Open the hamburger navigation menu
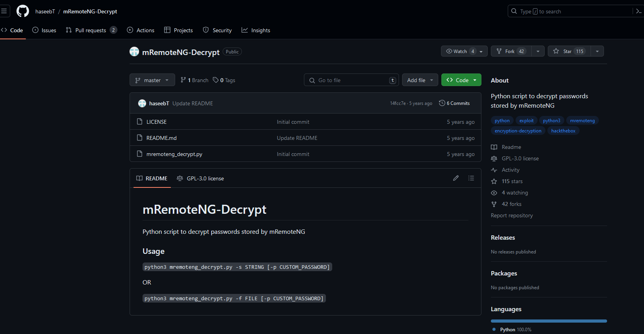 4,11
